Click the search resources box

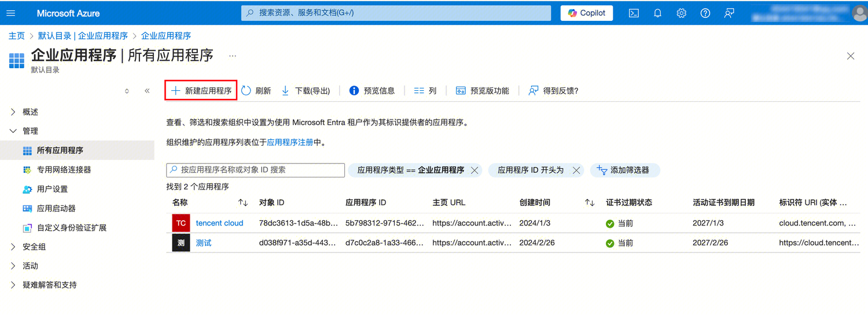coord(396,13)
